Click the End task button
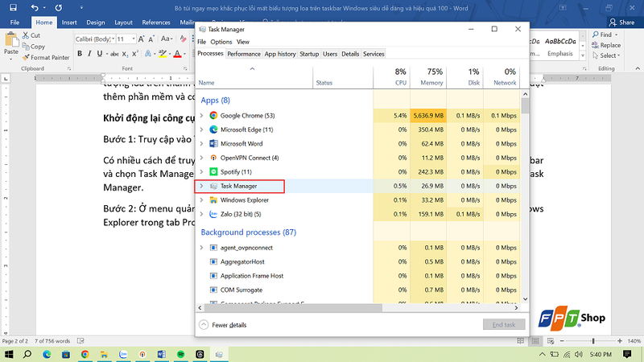644x362 pixels. (504, 325)
